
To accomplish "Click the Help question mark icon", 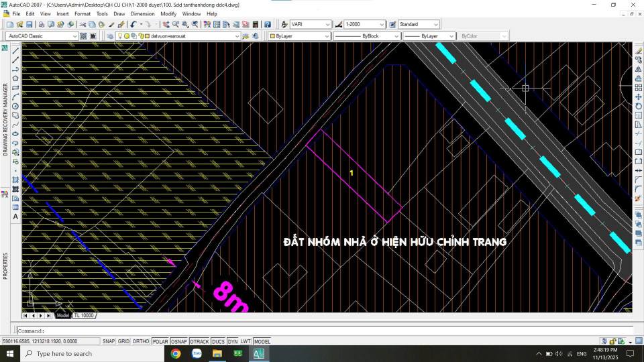I will click(x=266, y=24).
